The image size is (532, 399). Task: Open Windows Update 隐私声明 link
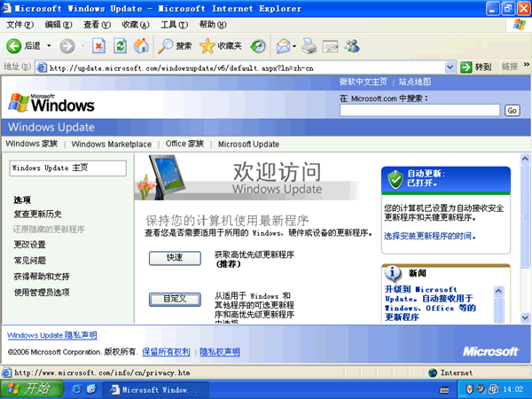click(52, 335)
